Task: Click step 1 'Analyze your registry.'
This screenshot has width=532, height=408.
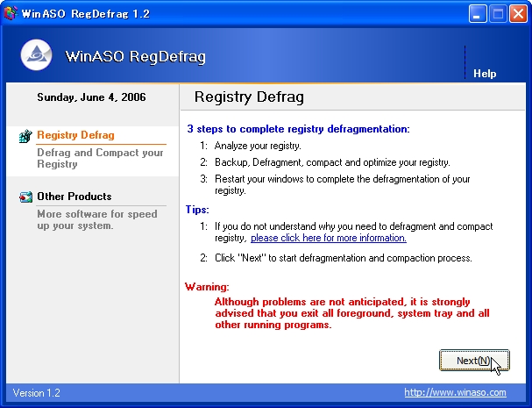Action: tap(258, 146)
